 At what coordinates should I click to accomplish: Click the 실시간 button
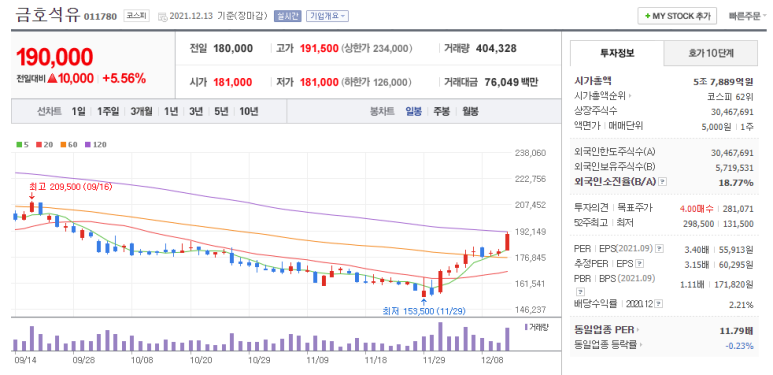[287, 16]
